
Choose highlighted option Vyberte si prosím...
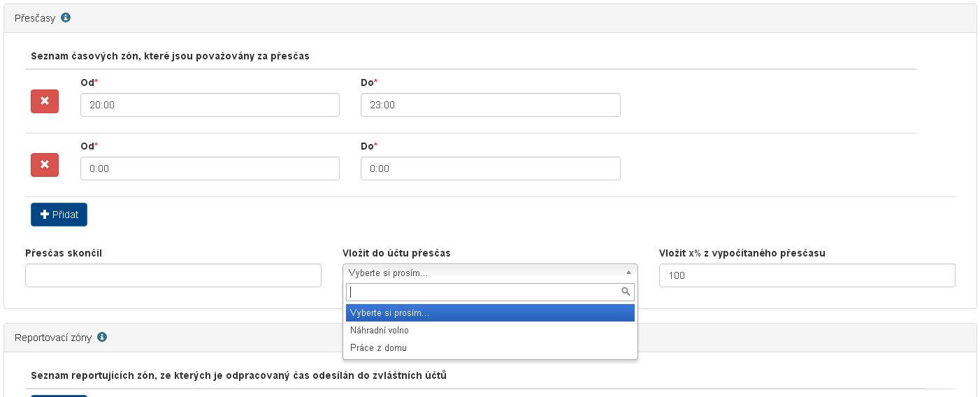pos(489,312)
